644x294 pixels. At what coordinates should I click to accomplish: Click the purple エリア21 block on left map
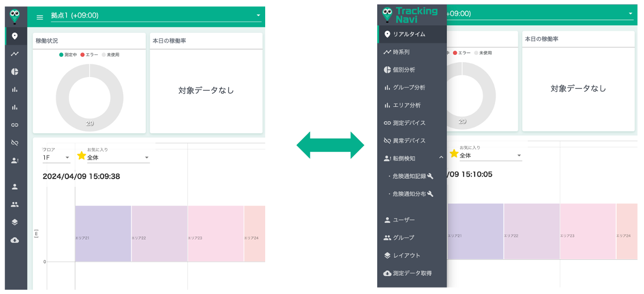(x=103, y=233)
